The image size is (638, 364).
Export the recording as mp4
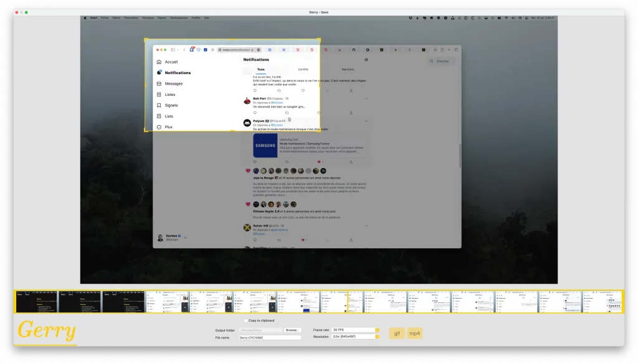coord(414,334)
